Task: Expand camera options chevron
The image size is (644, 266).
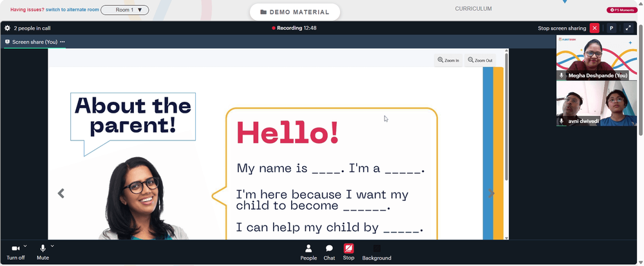Action: pyautogui.click(x=25, y=246)
